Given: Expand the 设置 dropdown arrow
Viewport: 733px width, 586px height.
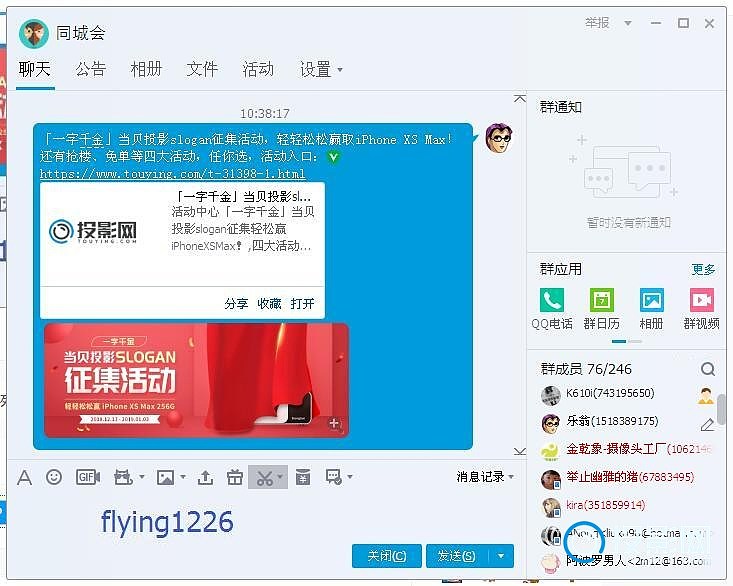Looking at the screenshot, I should pos(340,70).
